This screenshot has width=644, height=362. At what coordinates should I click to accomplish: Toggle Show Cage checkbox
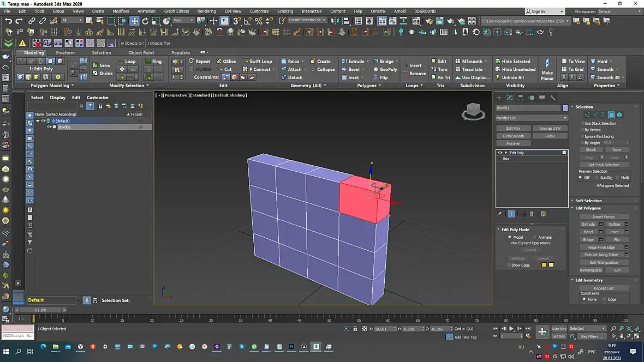pyautogui.click(x=509, y=265)
